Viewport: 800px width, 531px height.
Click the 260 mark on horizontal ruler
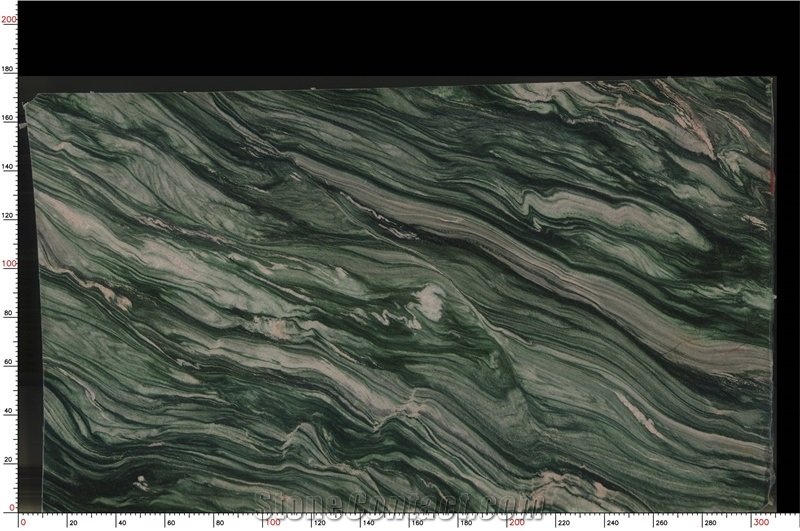pos(662,523)
